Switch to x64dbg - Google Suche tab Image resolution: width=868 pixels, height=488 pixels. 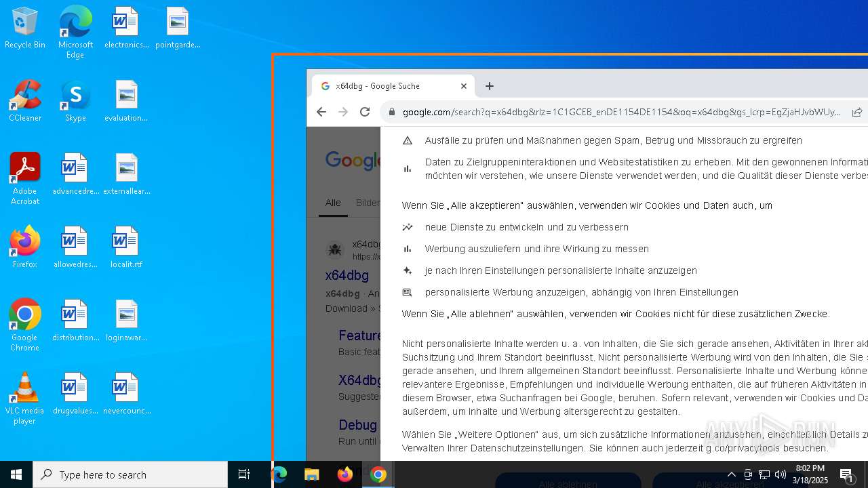click(393, 86)
